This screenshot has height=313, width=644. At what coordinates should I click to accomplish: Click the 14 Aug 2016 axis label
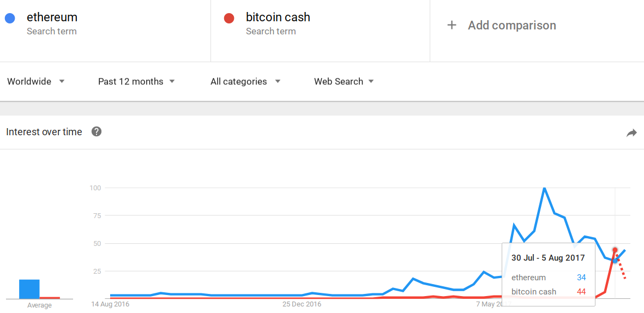110,304
